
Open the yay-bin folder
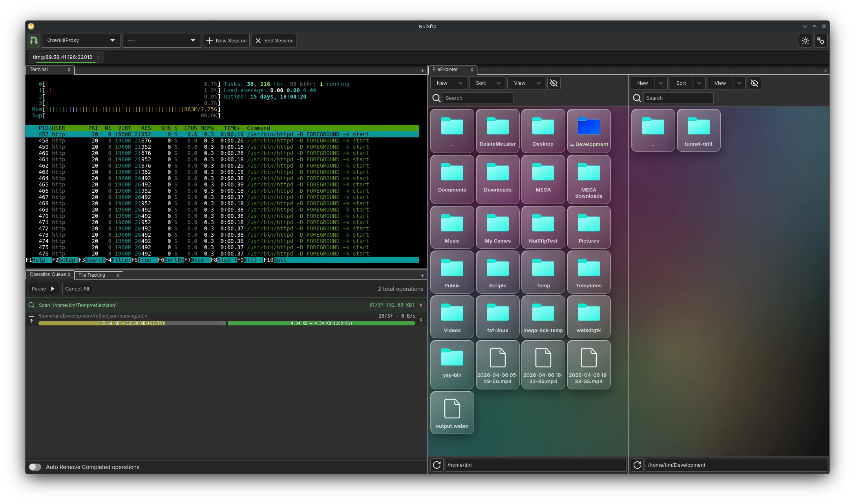[452, 365]
